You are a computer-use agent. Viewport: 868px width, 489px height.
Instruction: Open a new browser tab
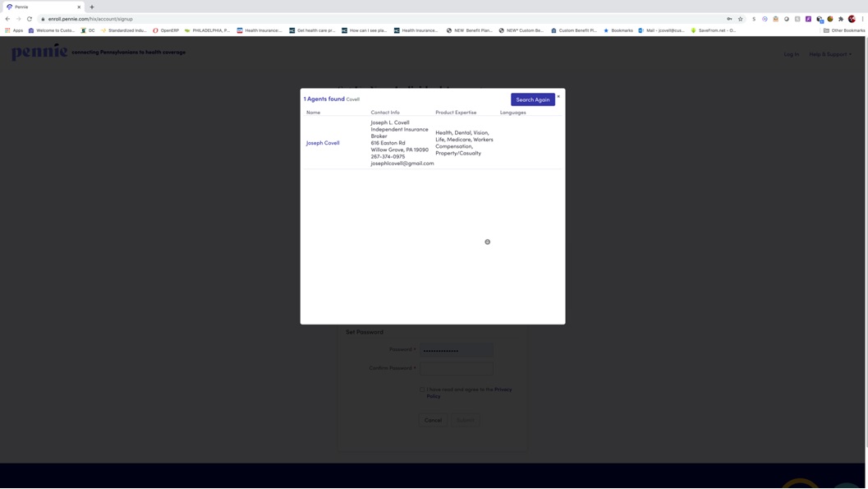click(x=92, y=7)
